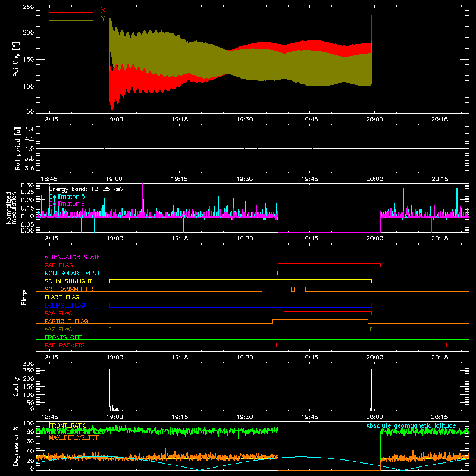Click the 20:00 time label under Roll period plot
The height and width of the screenshot is (476, 476).
coord(375,179)
